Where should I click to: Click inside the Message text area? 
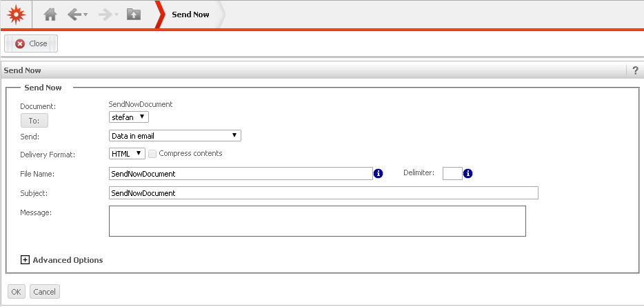click(317, 221)
